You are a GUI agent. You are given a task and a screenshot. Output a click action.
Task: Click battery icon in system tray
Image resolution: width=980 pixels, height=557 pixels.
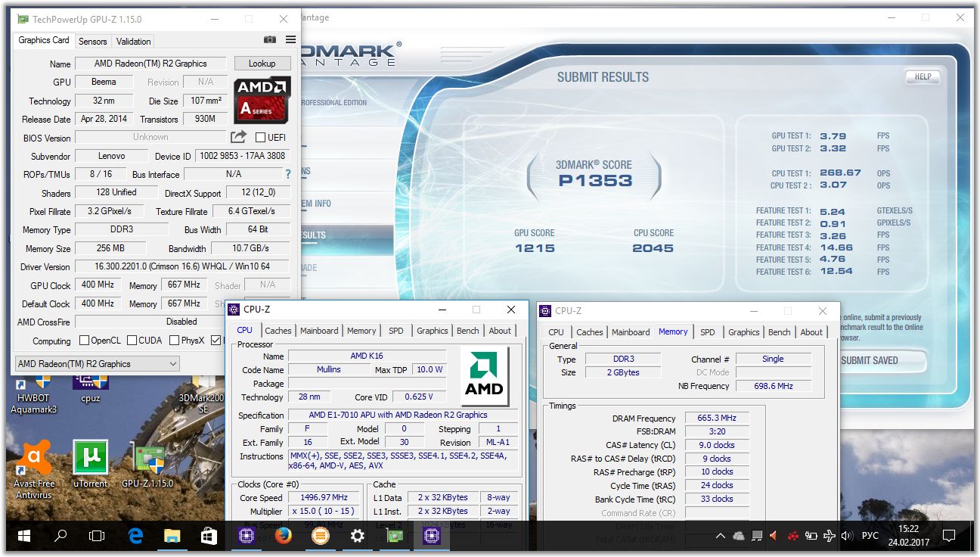pyautogui.click(x=811, y=536)
